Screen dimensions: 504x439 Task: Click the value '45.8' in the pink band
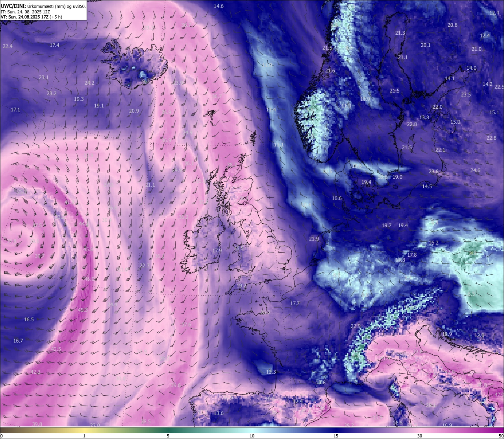(x=89, y=250)
